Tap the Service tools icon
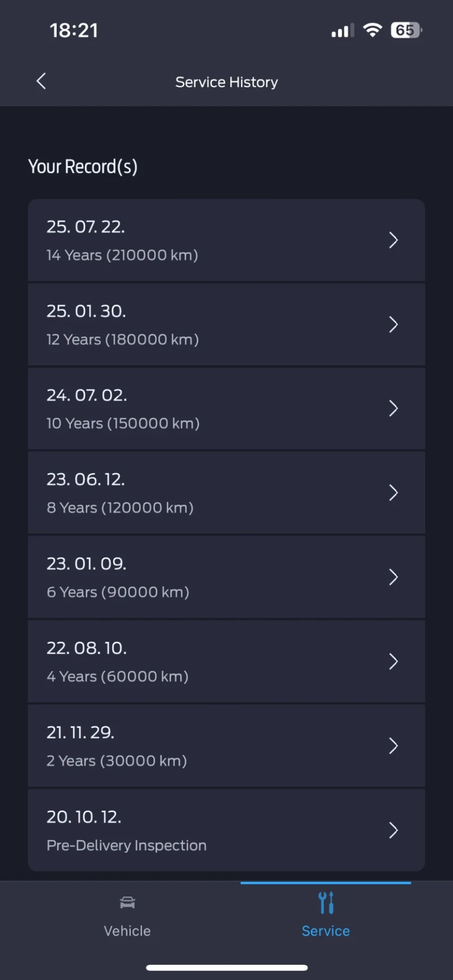The image size is (453, 980). [x=326, y=902]
